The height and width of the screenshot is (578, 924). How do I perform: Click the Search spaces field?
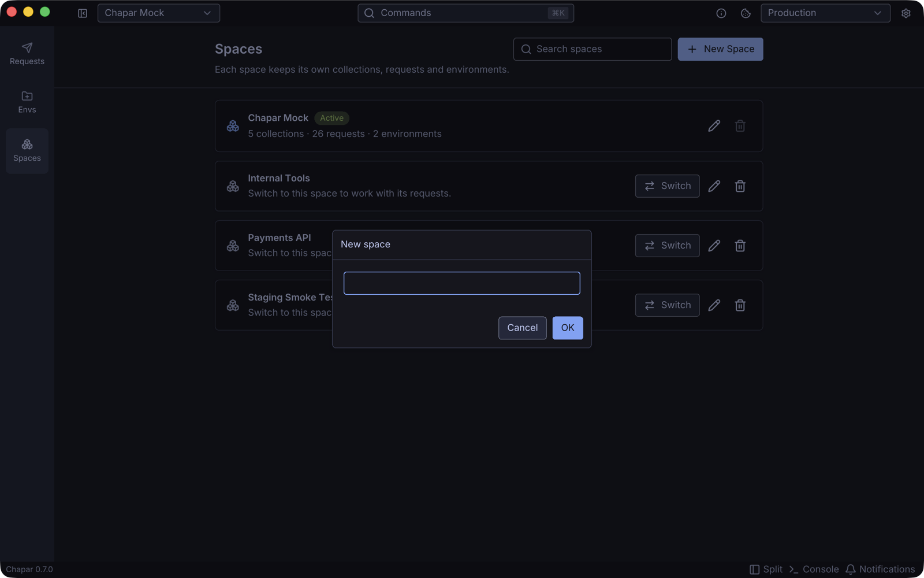pyautogui.click(x=593, y=49)
